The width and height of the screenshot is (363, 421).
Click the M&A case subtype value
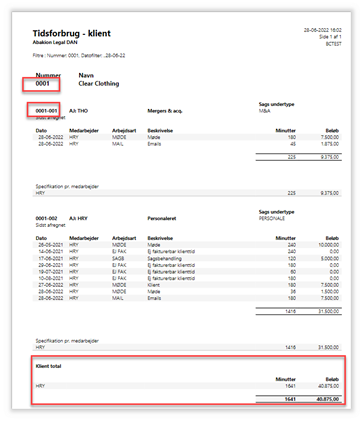tap(265, 111)
